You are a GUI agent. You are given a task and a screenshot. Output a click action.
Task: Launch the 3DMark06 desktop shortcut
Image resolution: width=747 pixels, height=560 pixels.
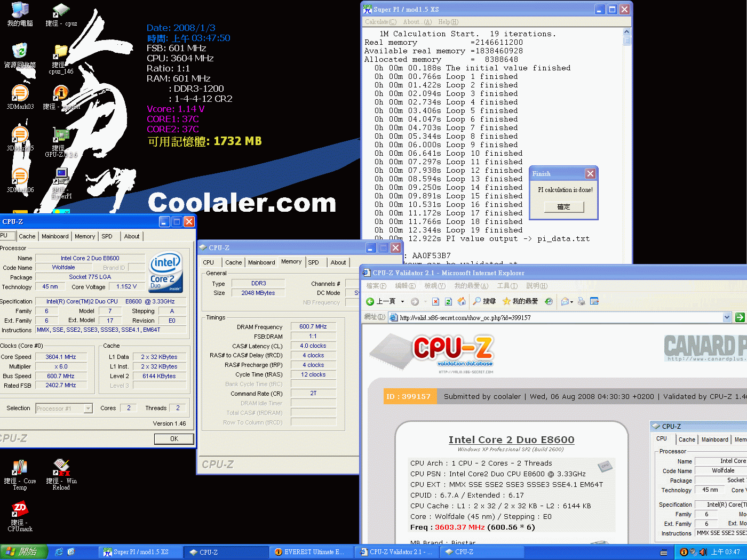(20, 180)
